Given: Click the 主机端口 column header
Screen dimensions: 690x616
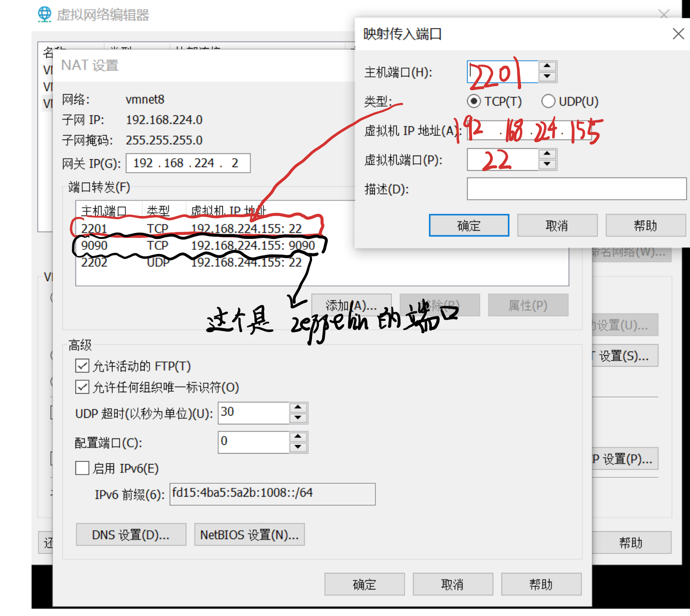Looking at the screenshot, I should point(109,211).
